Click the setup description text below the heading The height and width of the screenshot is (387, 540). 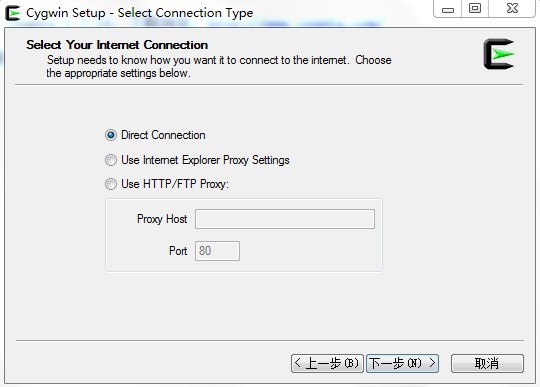[x=219, y=66]
